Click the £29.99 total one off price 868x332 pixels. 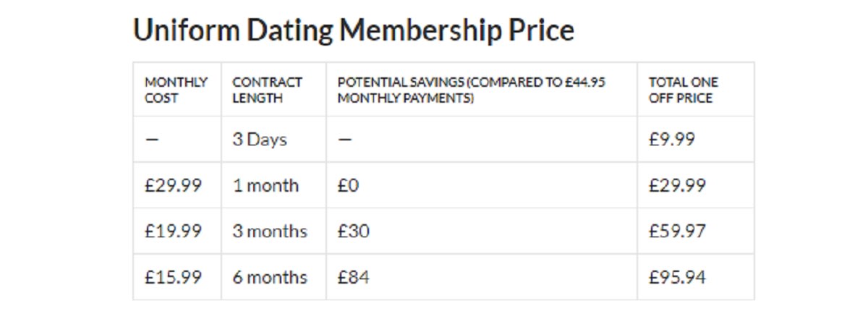pos(677,185)
